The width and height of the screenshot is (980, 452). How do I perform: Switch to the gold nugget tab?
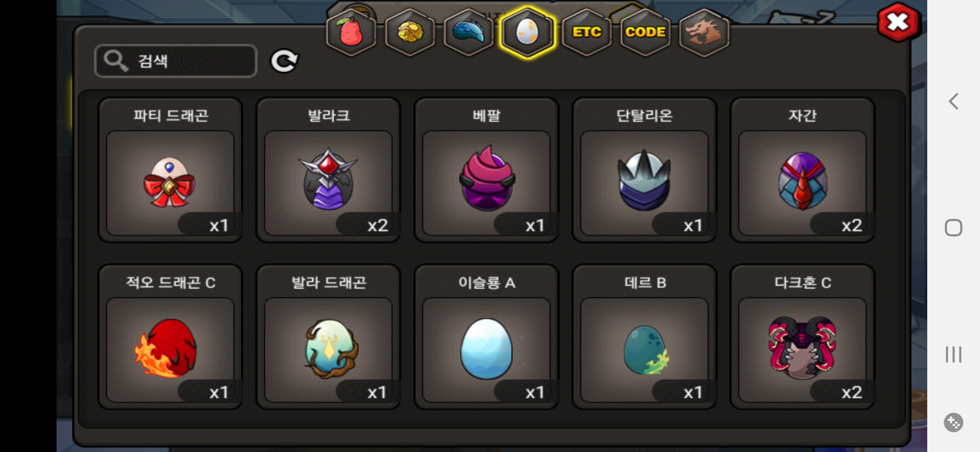[x=410, y=32]
